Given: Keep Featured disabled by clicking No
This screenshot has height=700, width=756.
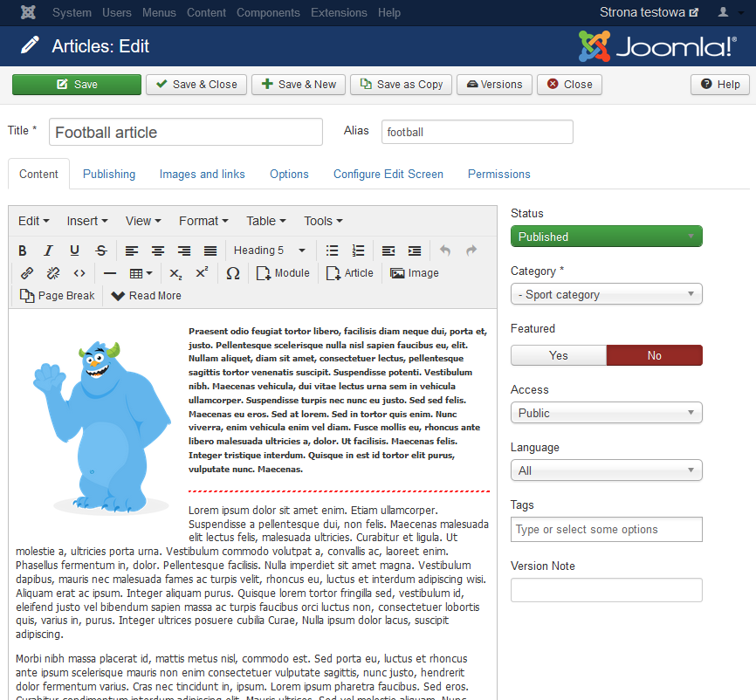Looking at the screenshot, I should tap(656, 355).
